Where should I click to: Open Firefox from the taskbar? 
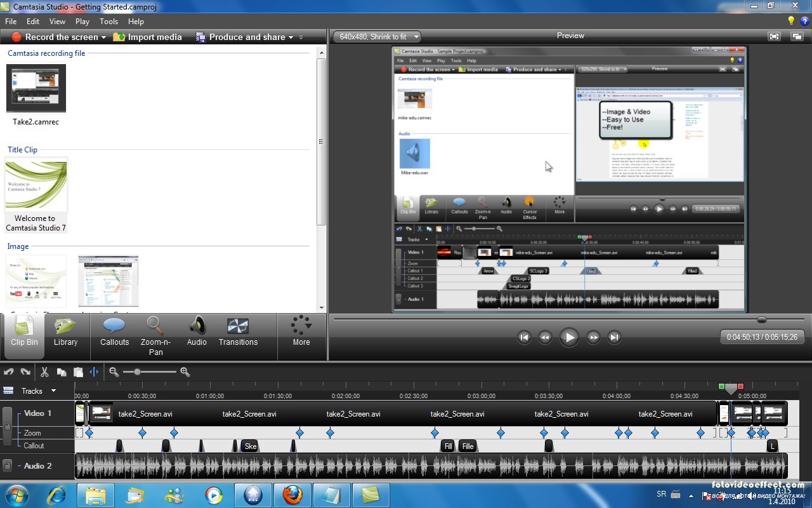click(x=292, y=495)
